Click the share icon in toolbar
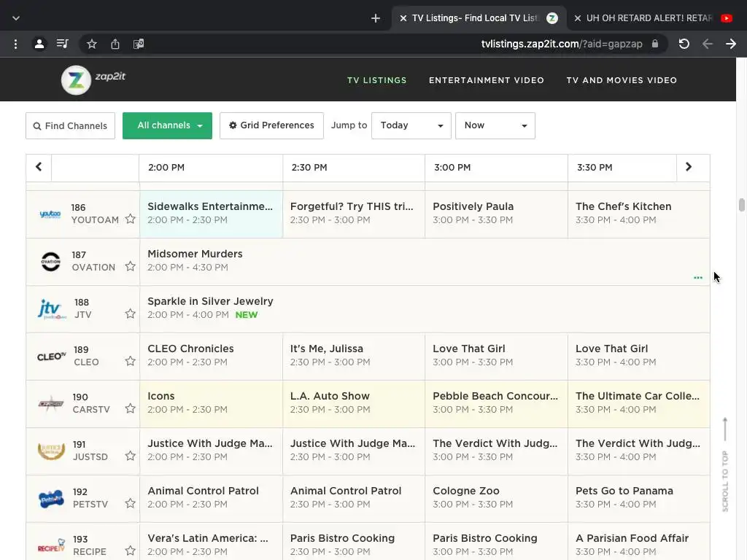Image resolution: width=747 pixels, height=560 pixels. coord(115,44)
